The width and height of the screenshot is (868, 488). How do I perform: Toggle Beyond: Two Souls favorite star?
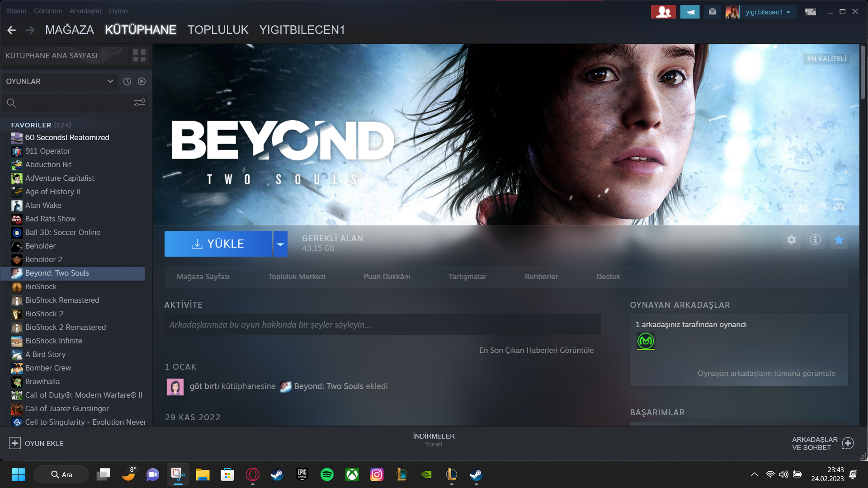click(839, 240)
